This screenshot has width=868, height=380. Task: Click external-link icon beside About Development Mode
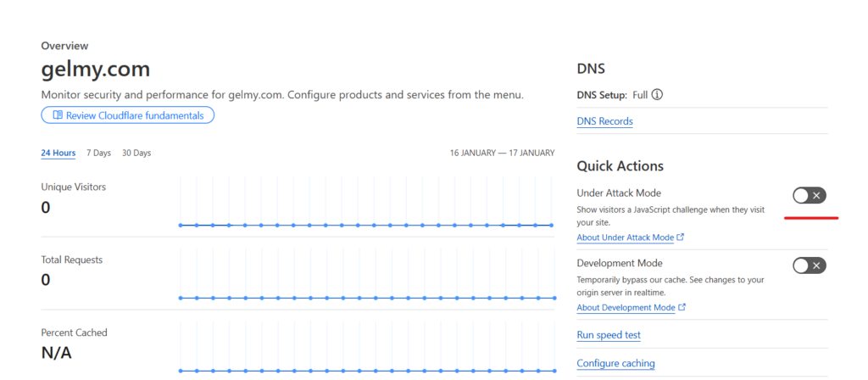coord(682,307)
